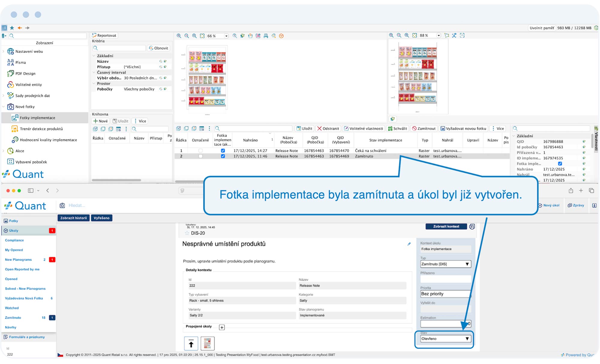The width and height of the screenshot is (600, 364).
Task: Click the pencil edit icon by task title
Action: pos(409,244)
